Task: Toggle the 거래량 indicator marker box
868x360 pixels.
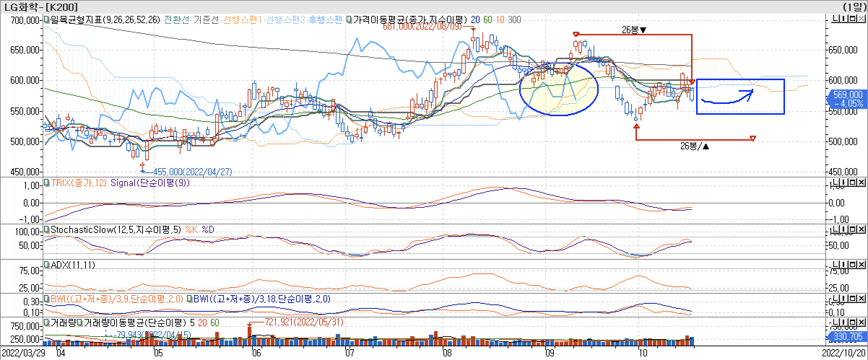Action: point(47,322)
